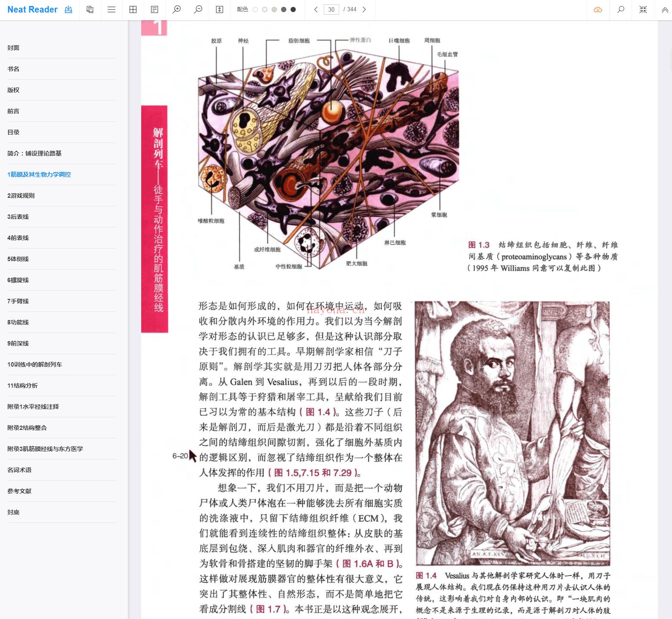Zoom in with the magnifier plus icon
Viewport: 672px width, 619px height.
pos(177,9)
